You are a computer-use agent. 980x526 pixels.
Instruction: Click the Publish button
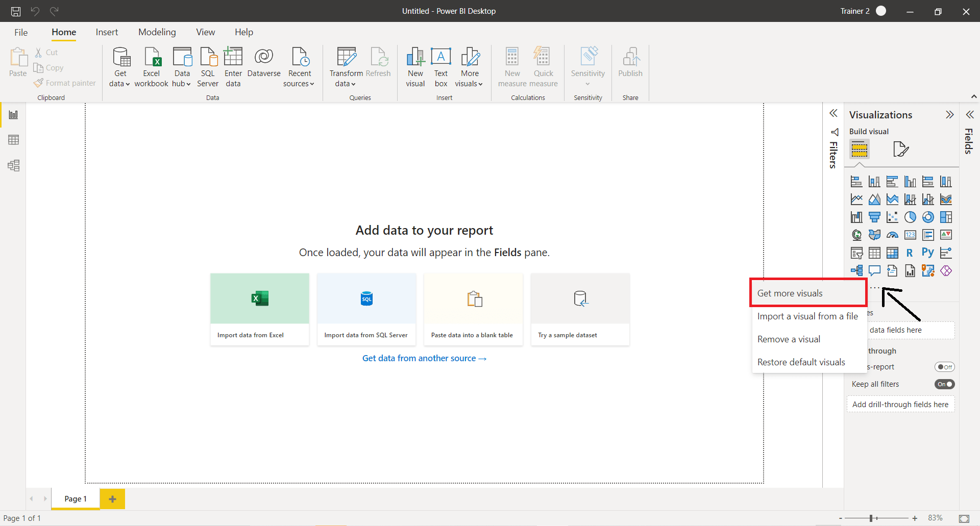(630, 67)
